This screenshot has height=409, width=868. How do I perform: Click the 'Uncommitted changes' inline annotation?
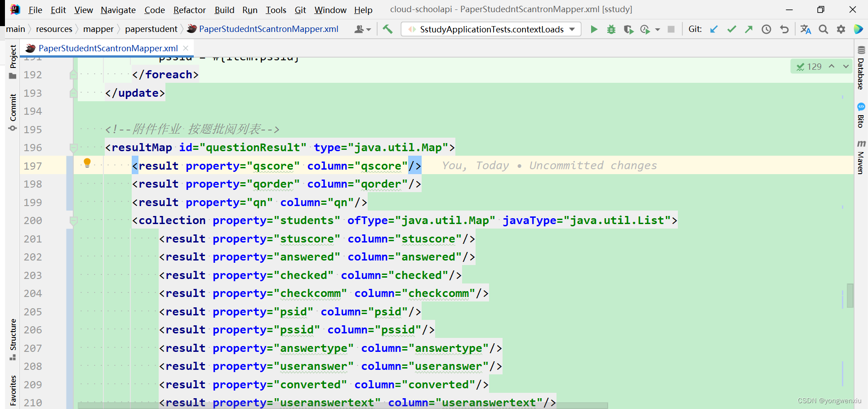tap(593, 166)
